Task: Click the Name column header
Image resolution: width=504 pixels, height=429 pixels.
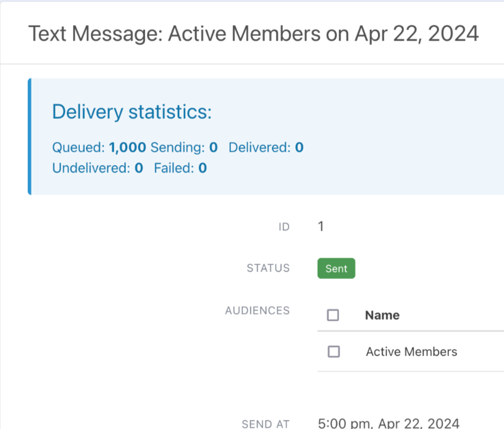Action: click(x=382, y=315)
